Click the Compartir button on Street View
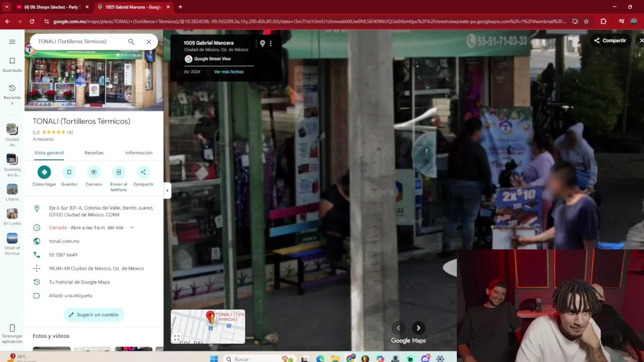The width and height of the screenshot is (644, 362). point(610,41)
